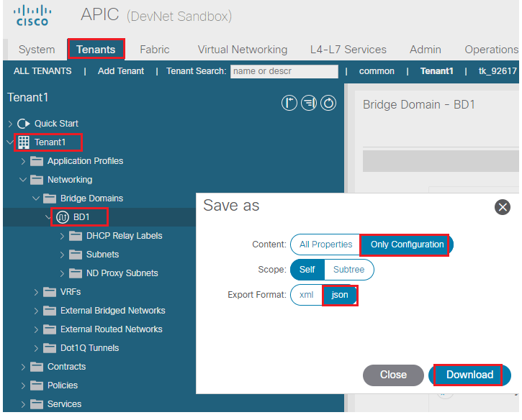Click the BD1 bridge domain icon
This screenshot has width=522, height=420.
[x=62, y=217]
